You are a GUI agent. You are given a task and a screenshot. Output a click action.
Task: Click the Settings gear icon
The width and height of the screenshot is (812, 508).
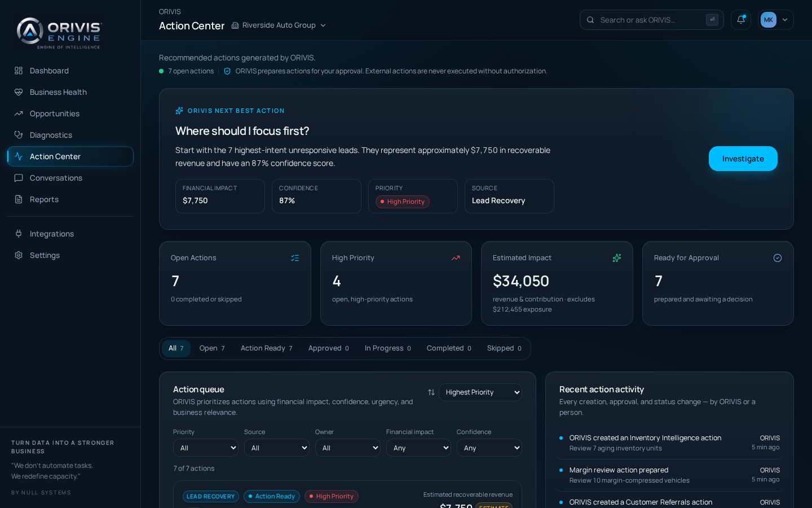pyautogui.click(x=19, y=255)
